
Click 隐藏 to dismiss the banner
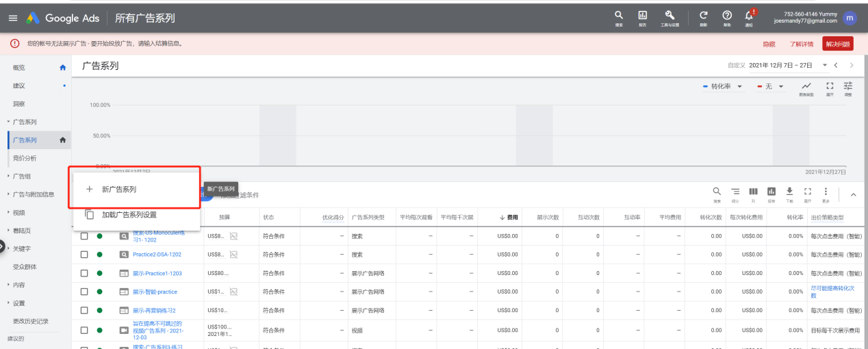click(769, 44)
